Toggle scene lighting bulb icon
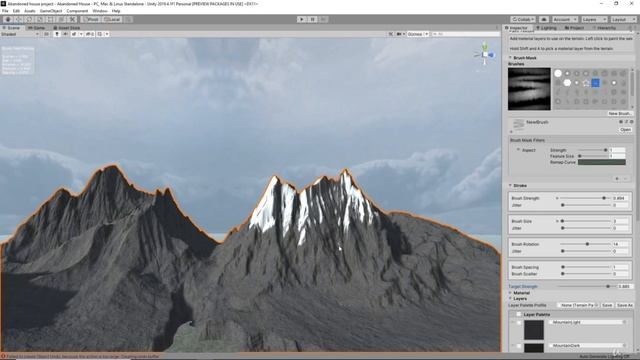 (x=57, y=34)
